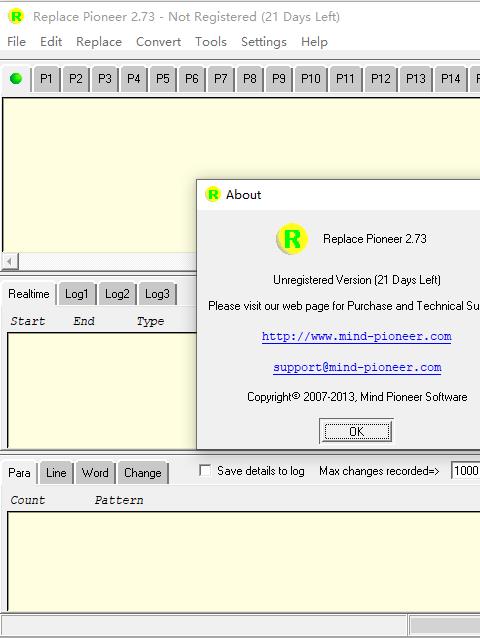The image size is (480, 638).
Task: Open the Help menu
Action: coord(314,42)
